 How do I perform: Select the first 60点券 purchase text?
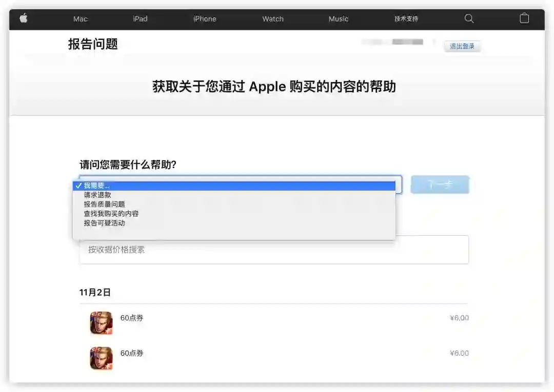click(x=132, y=318)
